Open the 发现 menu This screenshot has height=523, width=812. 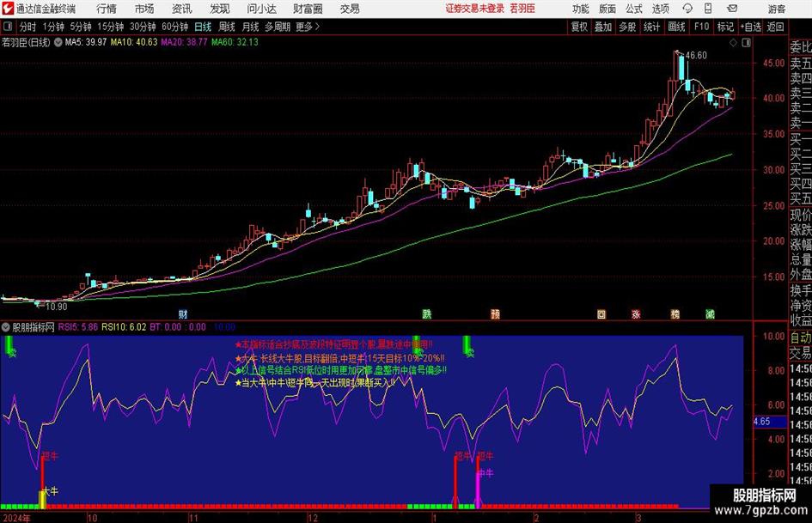click(x=220, y=9)
